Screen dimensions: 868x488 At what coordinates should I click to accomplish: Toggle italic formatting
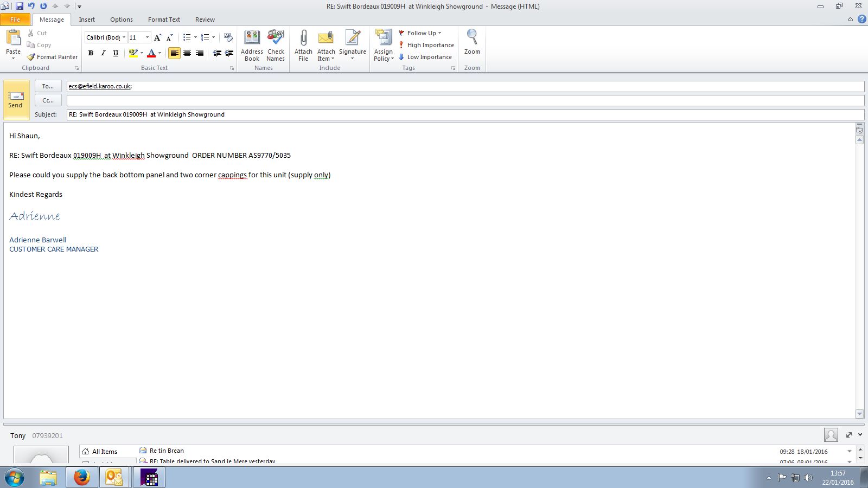click(x=103, y=53)
